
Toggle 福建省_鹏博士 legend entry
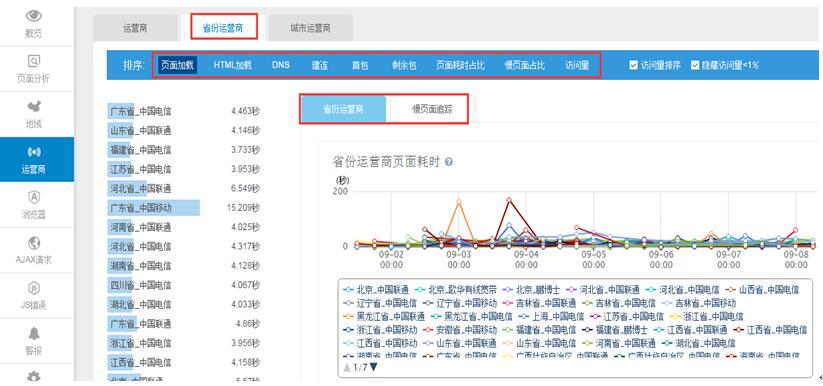[x=615, y=330]
